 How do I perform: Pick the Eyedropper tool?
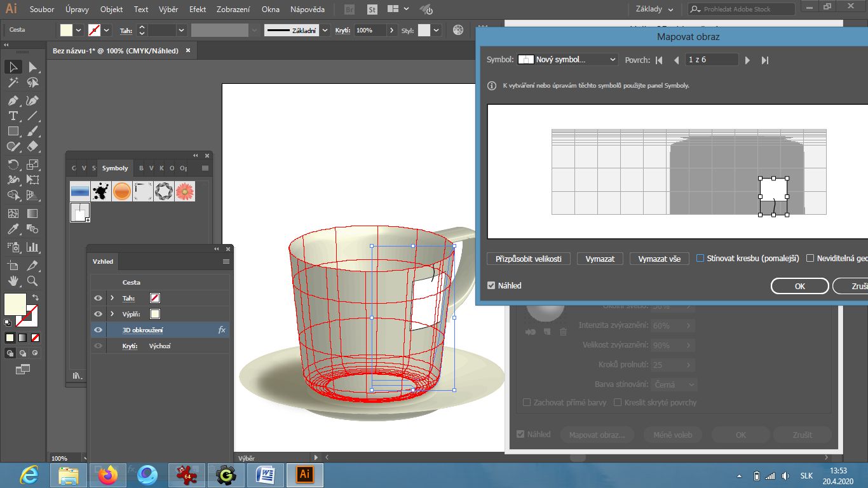[x=13, y=229]
